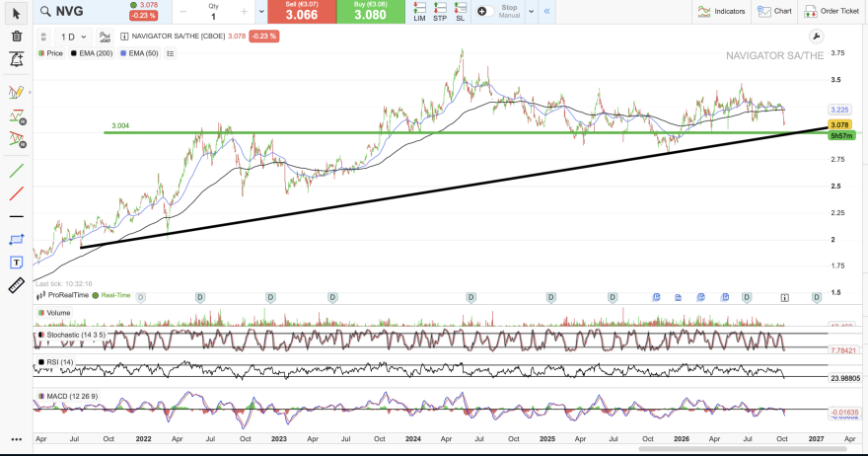
Task: Click the info marker near Oct on timeline
Action: [x=784, y=298]
